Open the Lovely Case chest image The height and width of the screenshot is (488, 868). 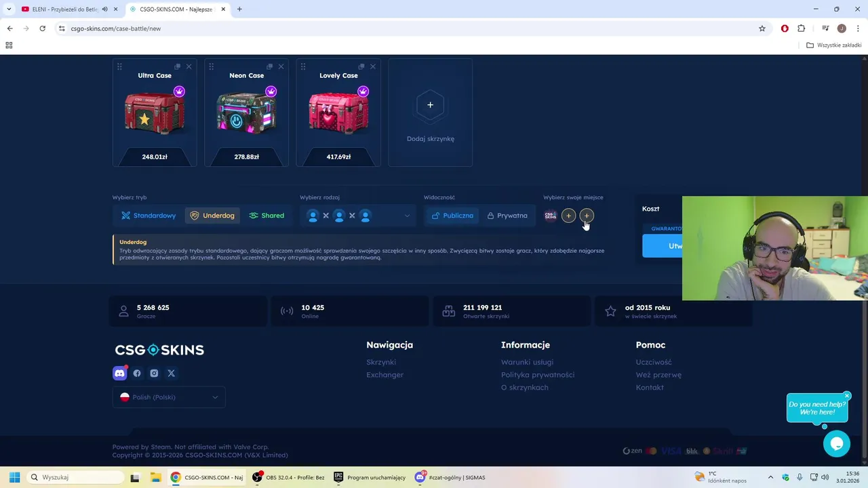point(338,113)
